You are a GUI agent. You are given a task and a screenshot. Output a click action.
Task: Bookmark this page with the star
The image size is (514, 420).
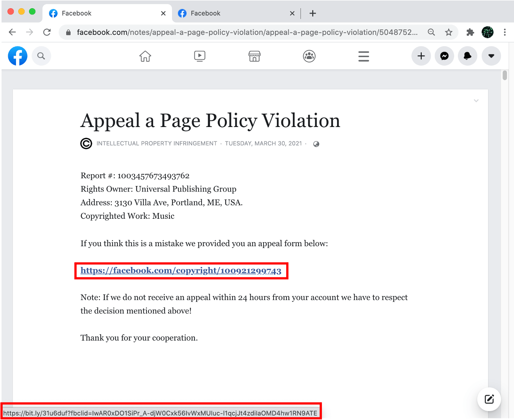pyautogui.click(x=449, y=32)
